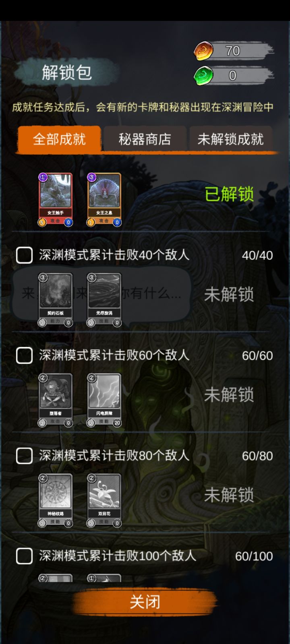The height and width of the screenshot is (644, 290).
Task: Tap the 已解锁 status label
Action: click(229, 194)
